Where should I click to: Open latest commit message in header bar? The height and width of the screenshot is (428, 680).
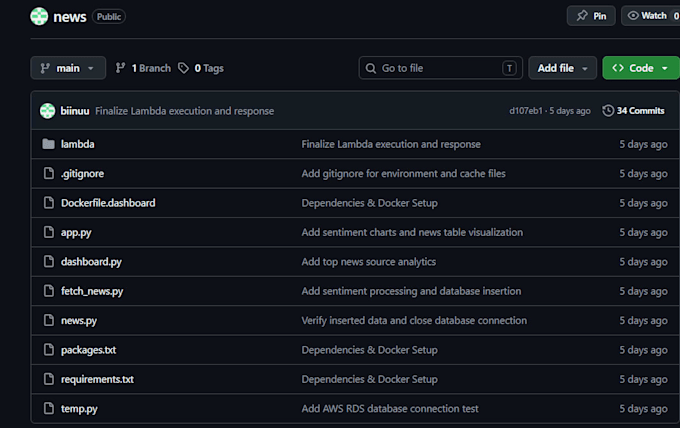[x=185, y=111]
